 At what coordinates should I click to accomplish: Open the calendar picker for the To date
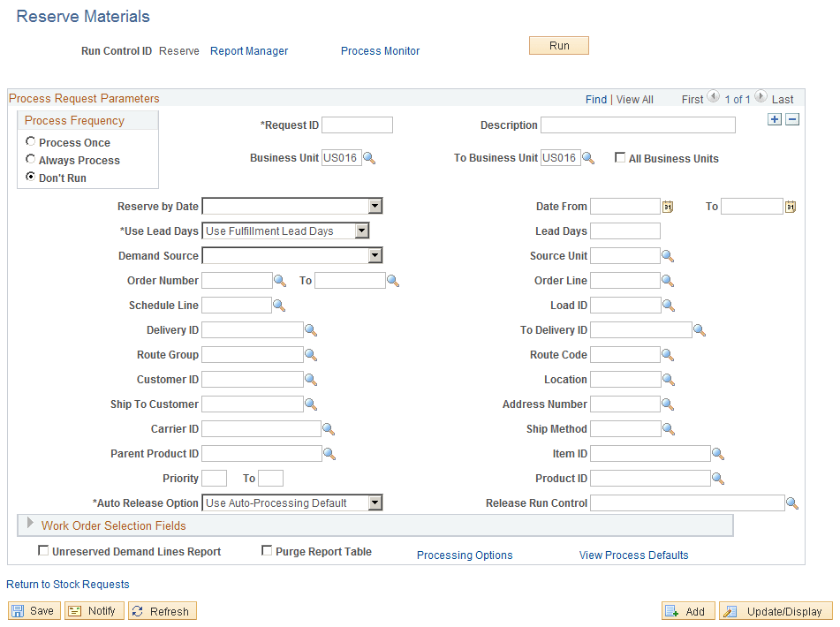tap(789, 206)
